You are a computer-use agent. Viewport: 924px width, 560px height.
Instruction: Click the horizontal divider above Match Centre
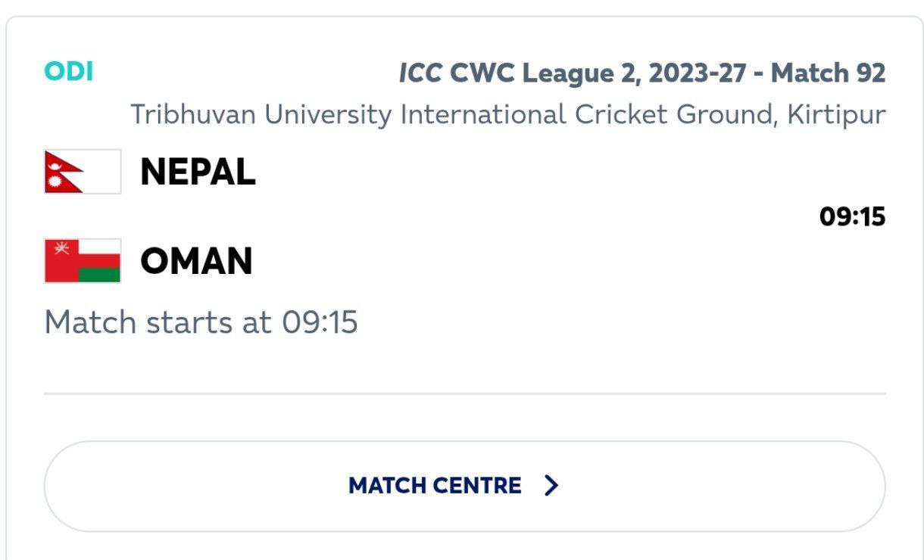click(x=464, y=394)
